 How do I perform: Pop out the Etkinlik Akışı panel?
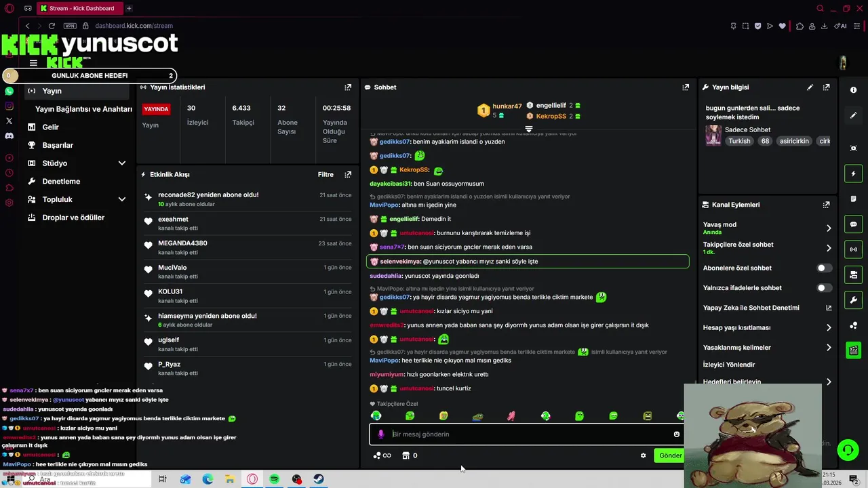click(x=348, y=174)
